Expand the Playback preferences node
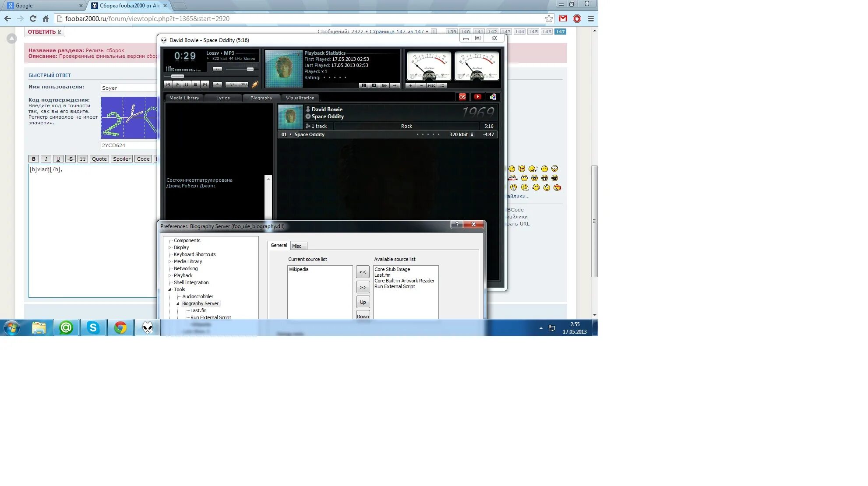868x486 pixels. click(x=170, y=276)
